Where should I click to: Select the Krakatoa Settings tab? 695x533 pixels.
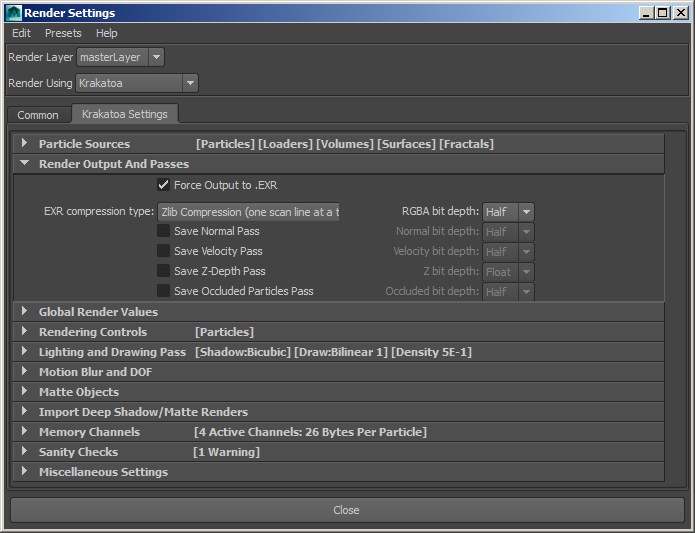coord(125,114)
